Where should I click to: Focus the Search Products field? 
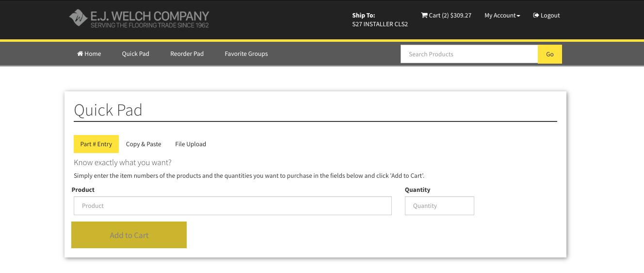click(x=469, y=54)
